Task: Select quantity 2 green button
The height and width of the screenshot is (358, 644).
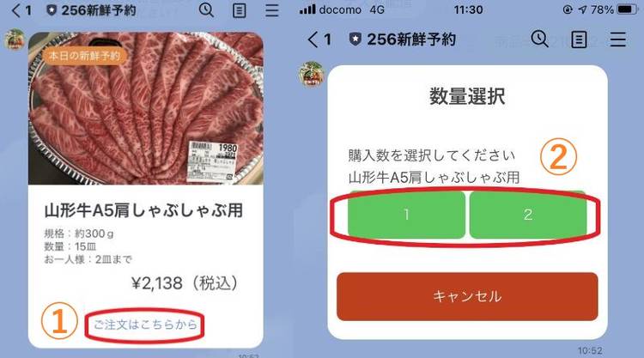Action: [528, 215]
